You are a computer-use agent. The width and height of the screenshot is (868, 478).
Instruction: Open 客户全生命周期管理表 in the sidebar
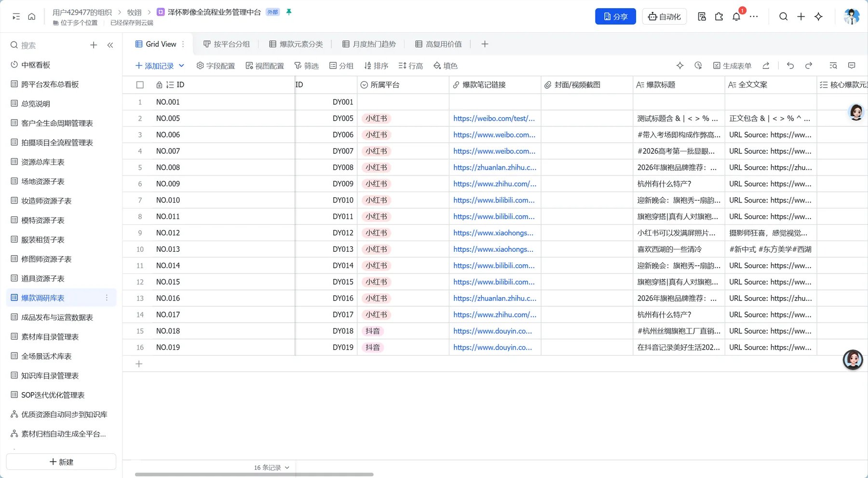pos(62,123)
